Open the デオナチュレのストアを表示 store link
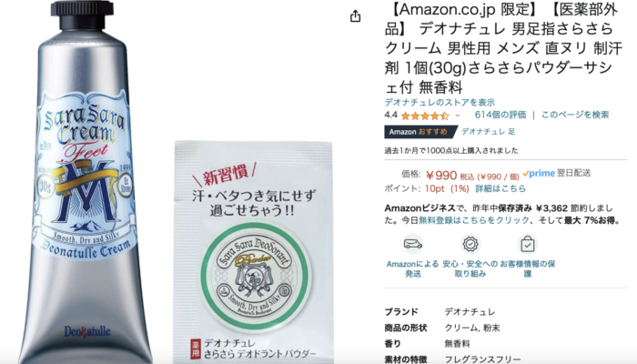The image size is (637, 364). point(440,102)
